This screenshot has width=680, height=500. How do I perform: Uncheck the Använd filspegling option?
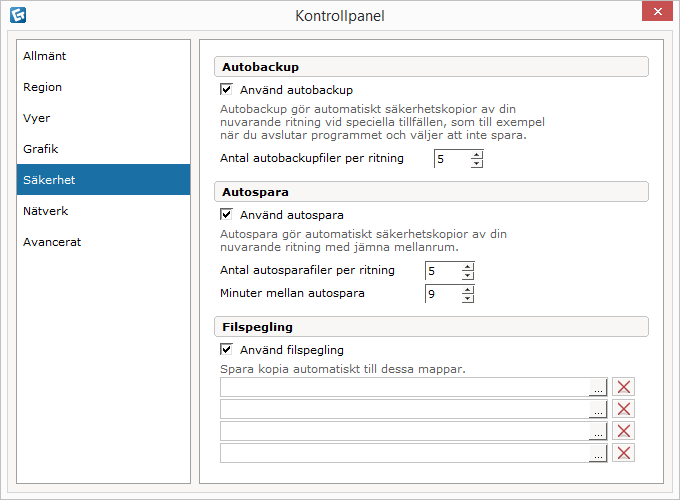pos(226,349)
